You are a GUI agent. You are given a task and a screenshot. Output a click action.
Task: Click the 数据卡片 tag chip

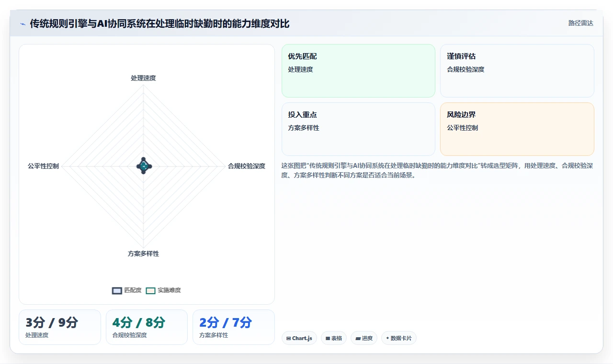click(399, 338)
